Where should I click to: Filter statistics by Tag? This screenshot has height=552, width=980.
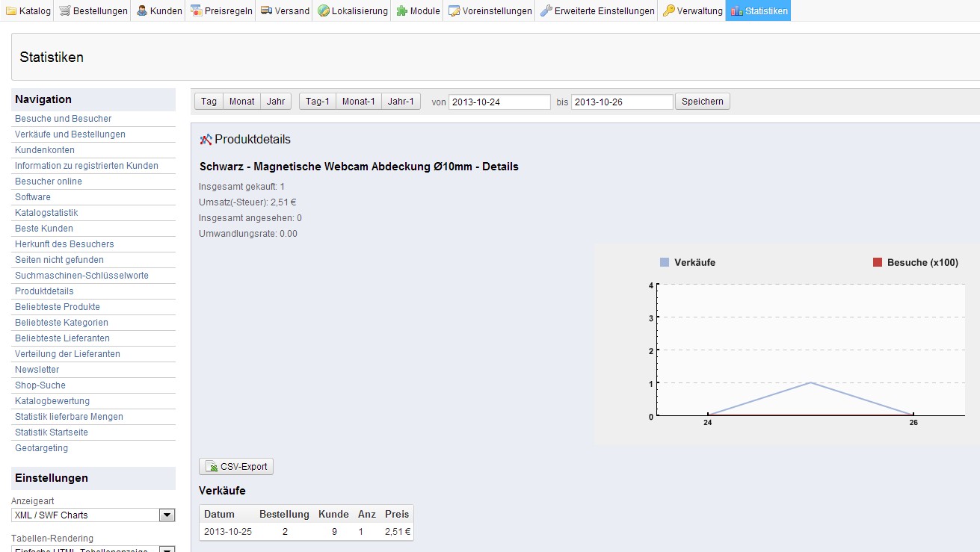click(x=209, y=102)
